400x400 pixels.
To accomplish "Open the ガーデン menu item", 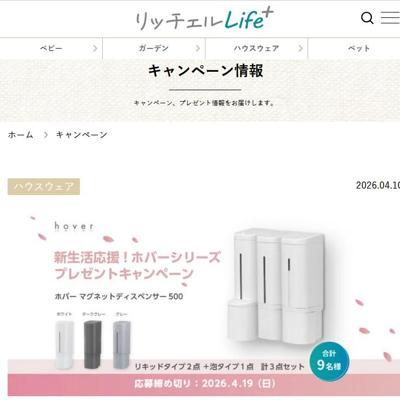I will (x=154, y=49).
